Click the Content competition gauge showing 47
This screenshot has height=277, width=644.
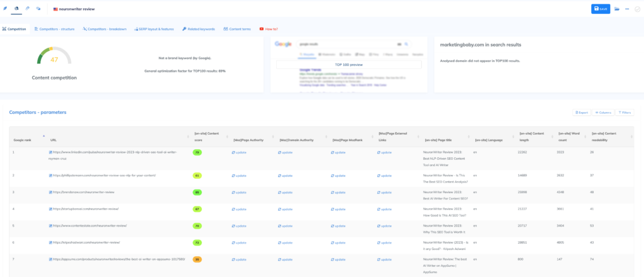(54, 56)
